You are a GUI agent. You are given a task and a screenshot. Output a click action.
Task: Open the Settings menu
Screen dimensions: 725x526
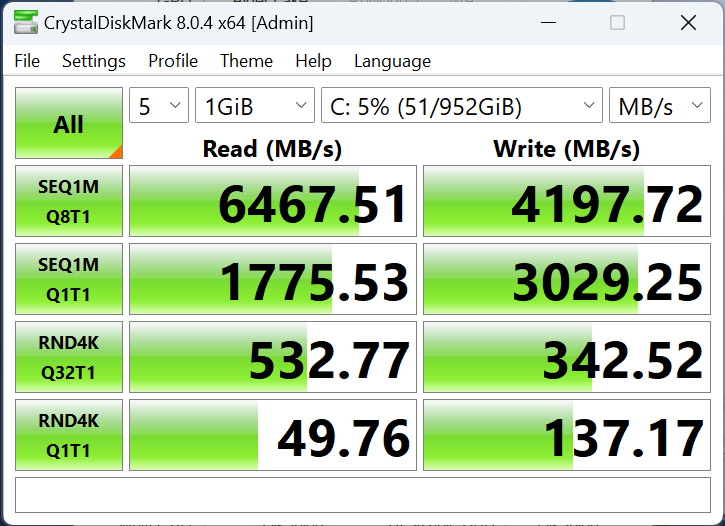(94, 61)
